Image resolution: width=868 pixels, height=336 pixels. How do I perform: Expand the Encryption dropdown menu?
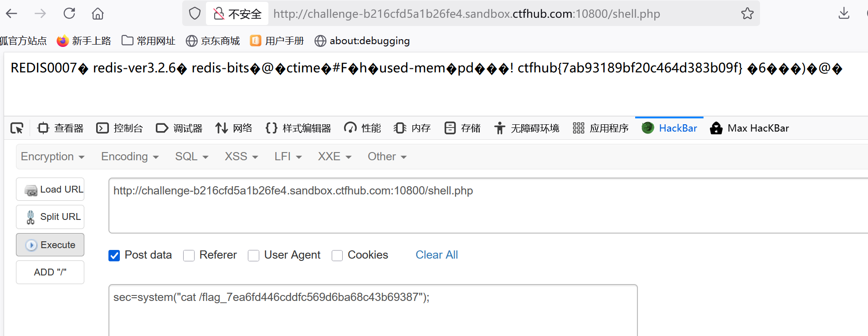point(53,157)
